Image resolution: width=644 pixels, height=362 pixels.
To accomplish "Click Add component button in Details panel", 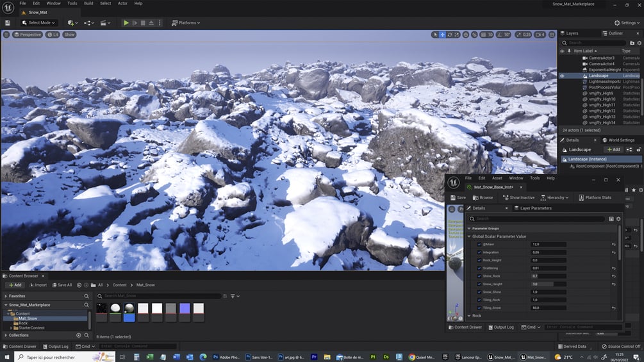I will coord(614,150).
